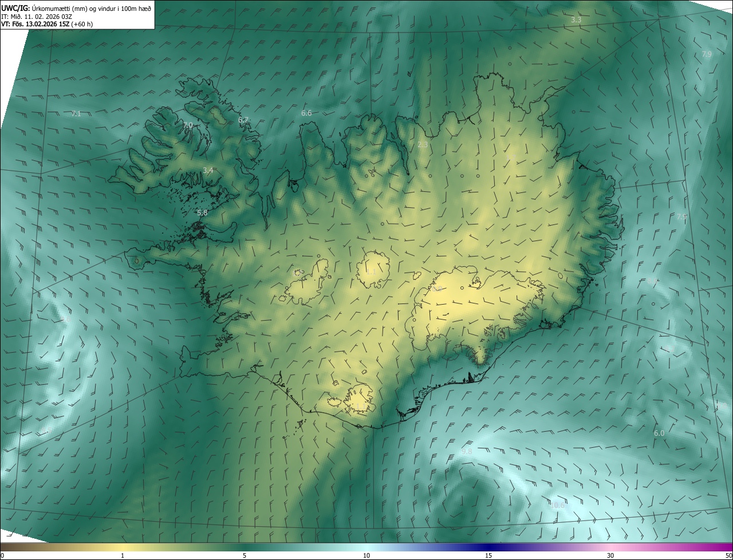Click the colour scale tick label 15

pyautogui.click(x=488, y=555)
